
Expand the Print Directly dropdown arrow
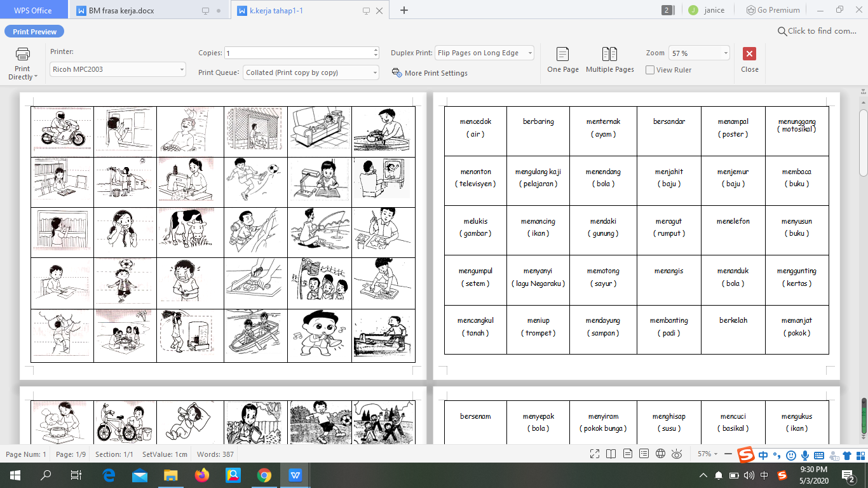tap(36, 77)
